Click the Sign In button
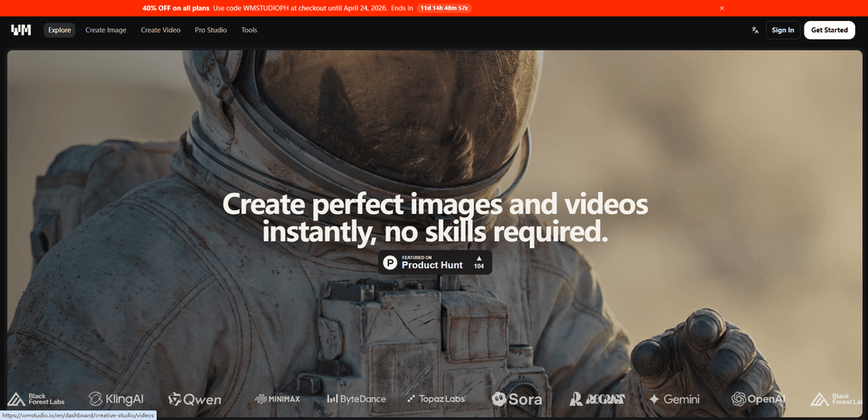Screen dimensions: 868x420 782,30
